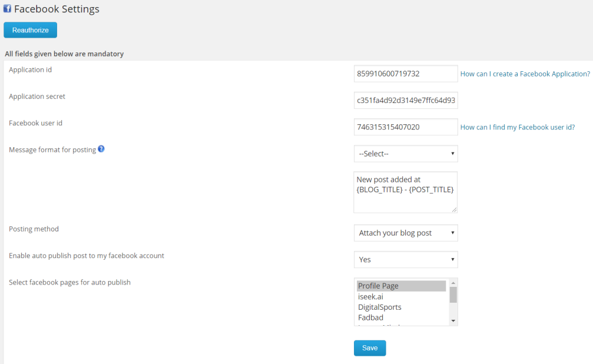
Task: Click the pages list scrollbar thumb
Action: point(453,294)
